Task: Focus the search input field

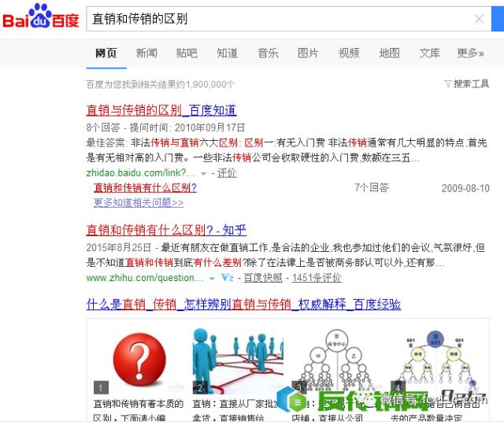Action: click(280, 19)
